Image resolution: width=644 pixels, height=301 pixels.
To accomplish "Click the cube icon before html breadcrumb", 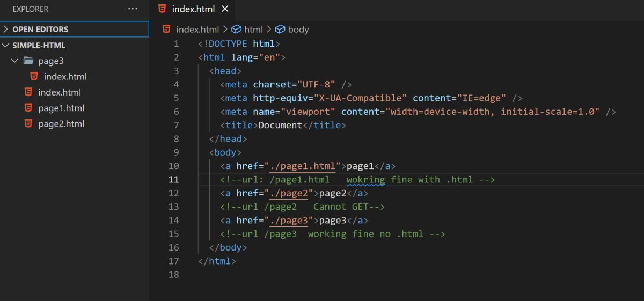I will pos(236,30).
